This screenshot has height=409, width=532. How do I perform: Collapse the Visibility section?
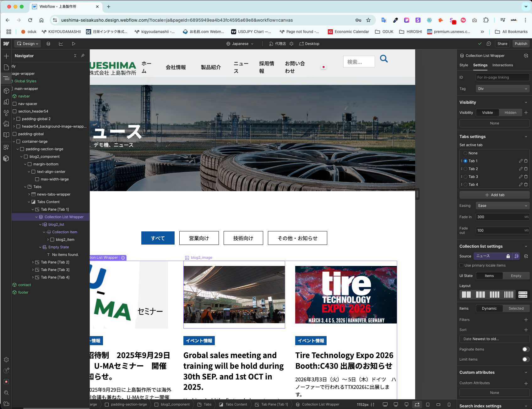526,102
